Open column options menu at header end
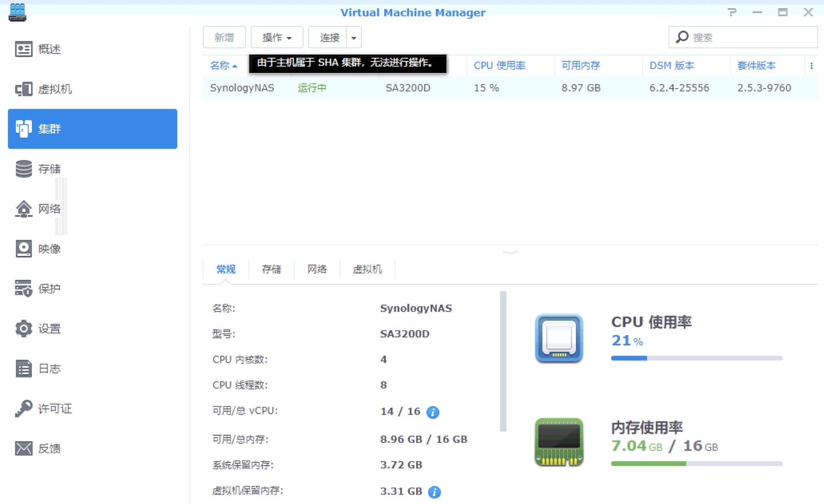Screen dimensions: 824x504 [812, 66]
